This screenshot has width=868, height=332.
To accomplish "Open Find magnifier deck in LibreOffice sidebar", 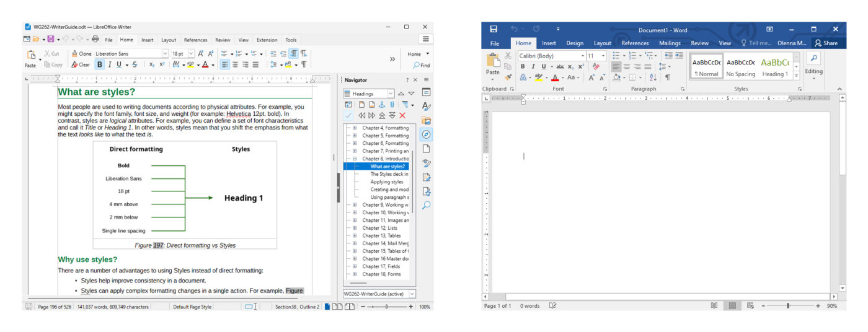I will tap(426, 205).
